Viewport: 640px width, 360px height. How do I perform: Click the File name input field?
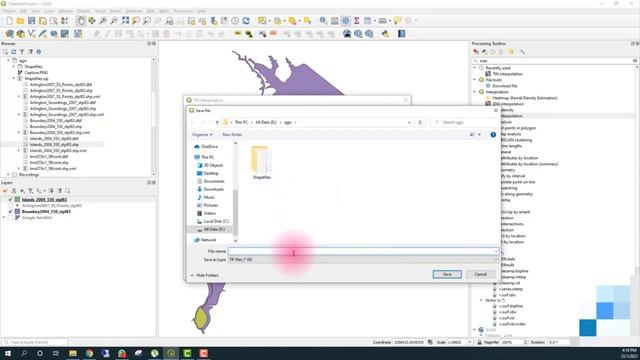coord(363,251)
